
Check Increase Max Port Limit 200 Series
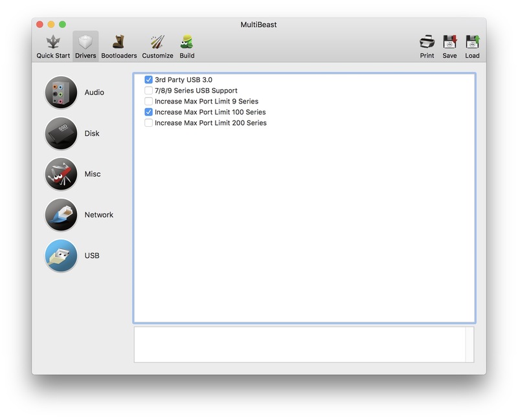[x=149, y=123]
